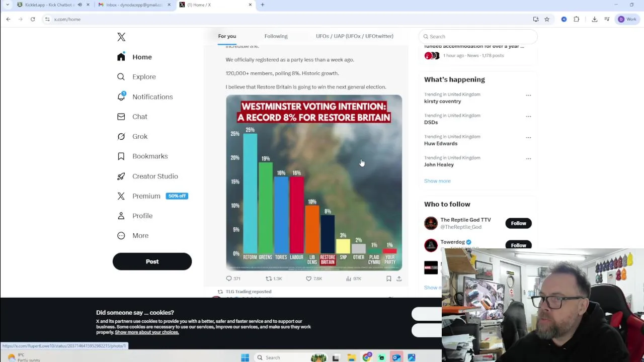This screenshot has height=362, width=644.
Task: Open Outlook from the taskbar
Action: [396, 357]
